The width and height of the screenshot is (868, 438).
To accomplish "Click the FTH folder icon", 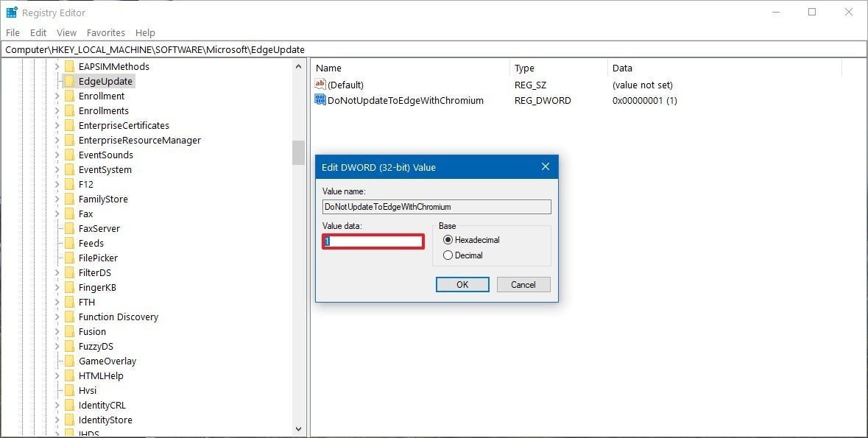I will [x=69, y=303].
